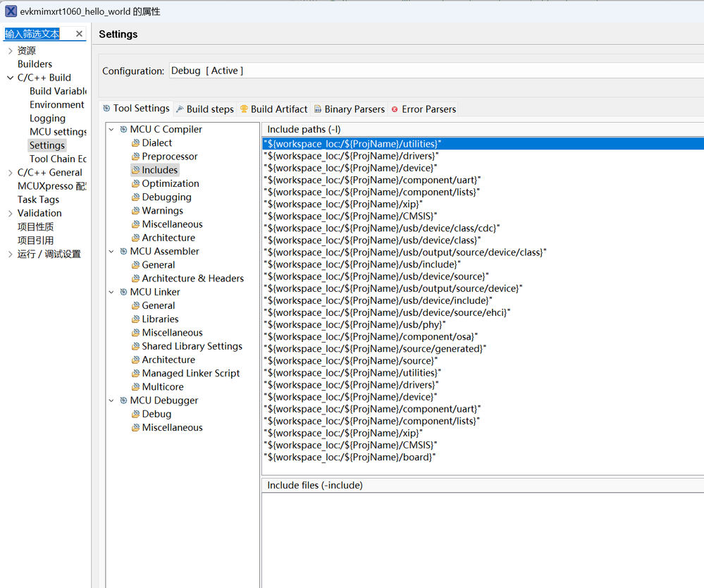Click the MCU C Compiler tool icon
This screenshot has width=704, height=588.
123,129
